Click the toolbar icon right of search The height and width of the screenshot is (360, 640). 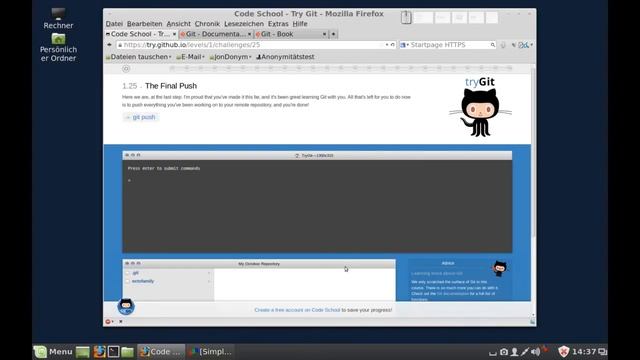pos(503,45)
